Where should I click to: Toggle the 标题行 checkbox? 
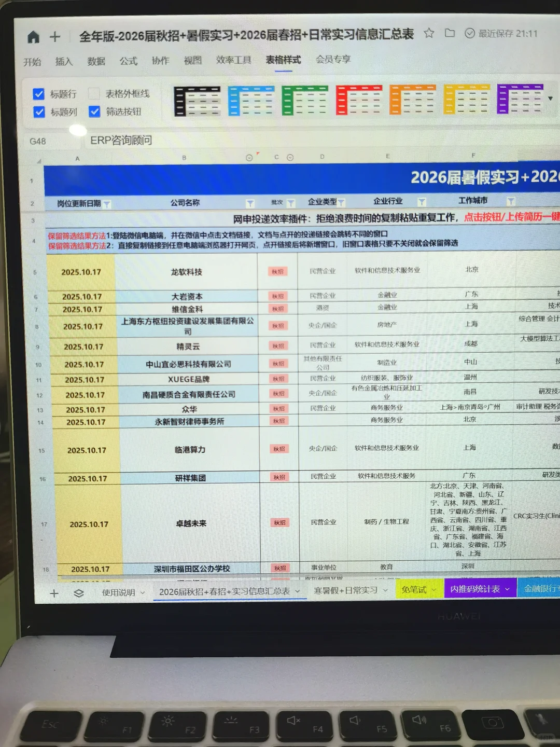point(38,94)
